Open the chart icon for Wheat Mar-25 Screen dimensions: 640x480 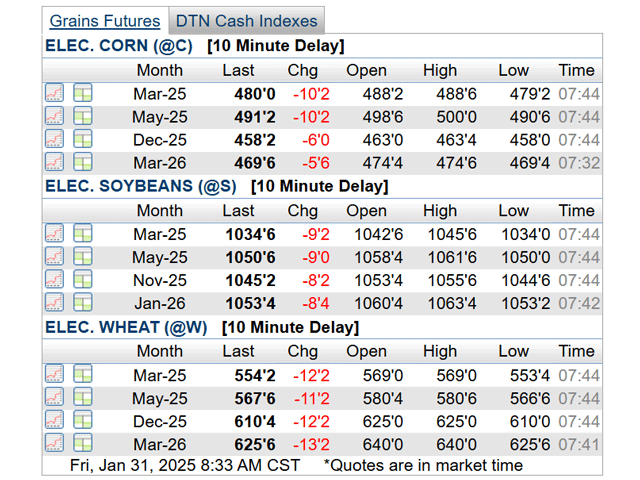pos(54,374)
